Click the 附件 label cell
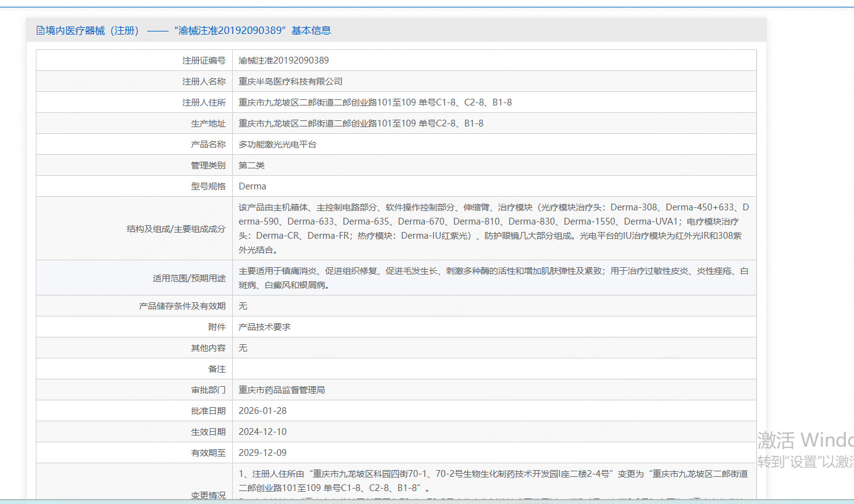The height and width of the screenshot is (504, 854). tap(135, 327)
